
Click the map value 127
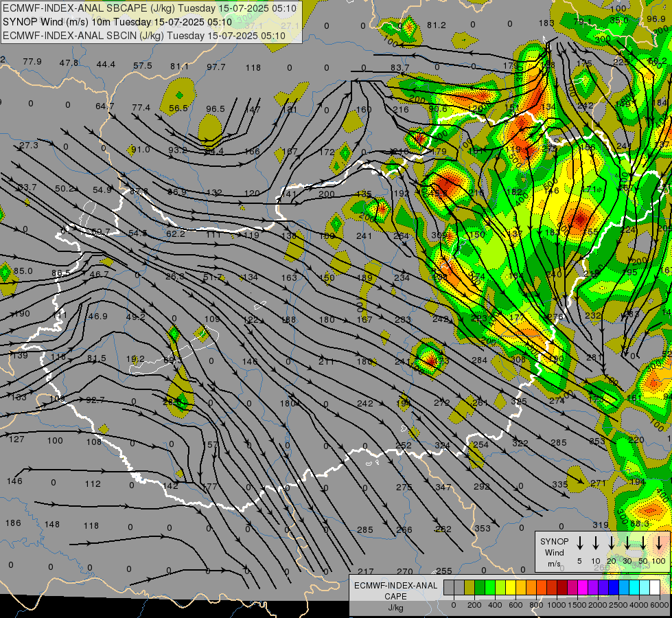[16, 439]
